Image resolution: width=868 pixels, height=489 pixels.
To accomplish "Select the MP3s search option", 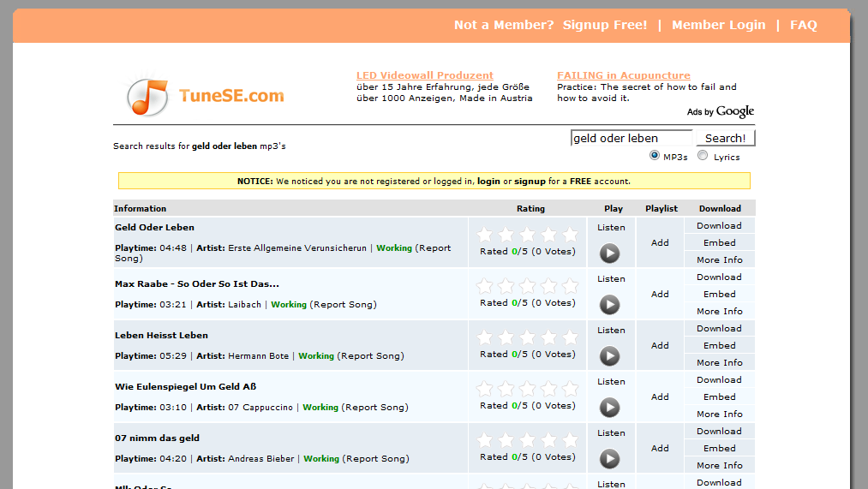I will 655,156.
